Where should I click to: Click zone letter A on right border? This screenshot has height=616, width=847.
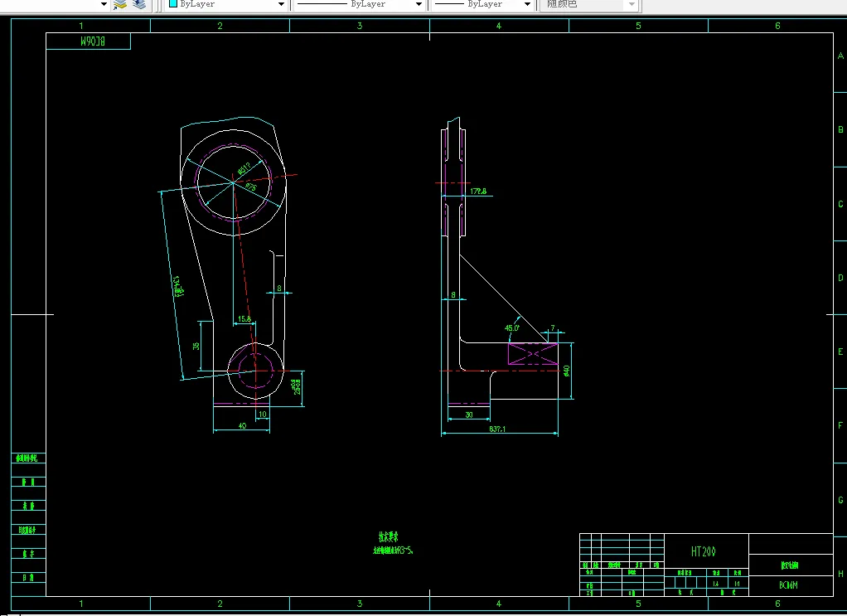(840, 56)
